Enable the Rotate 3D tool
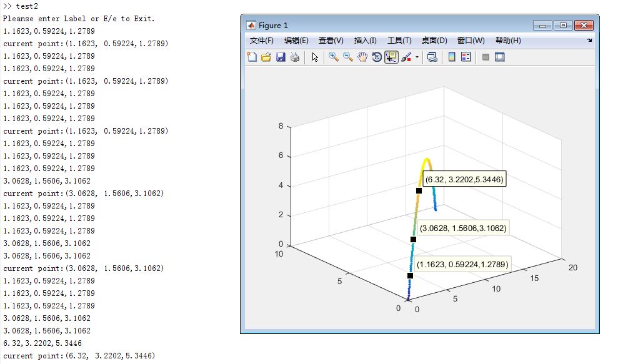623x364 pixels. (x=376, y=56)
